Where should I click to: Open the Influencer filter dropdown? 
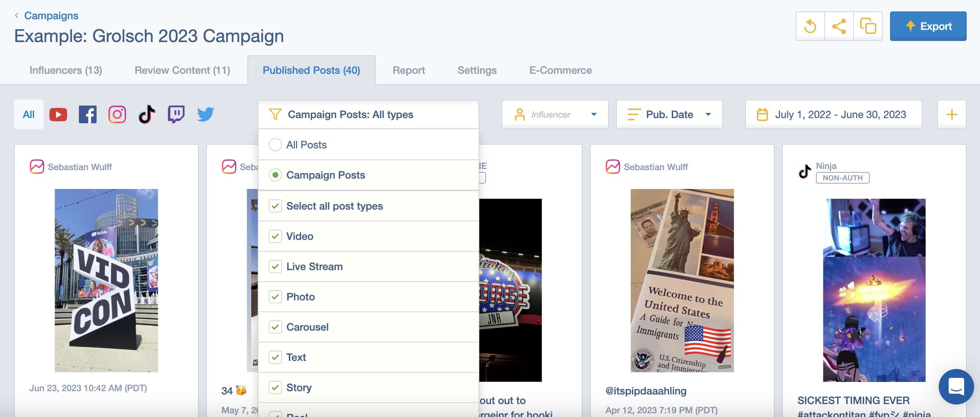[x=555, y=114]
